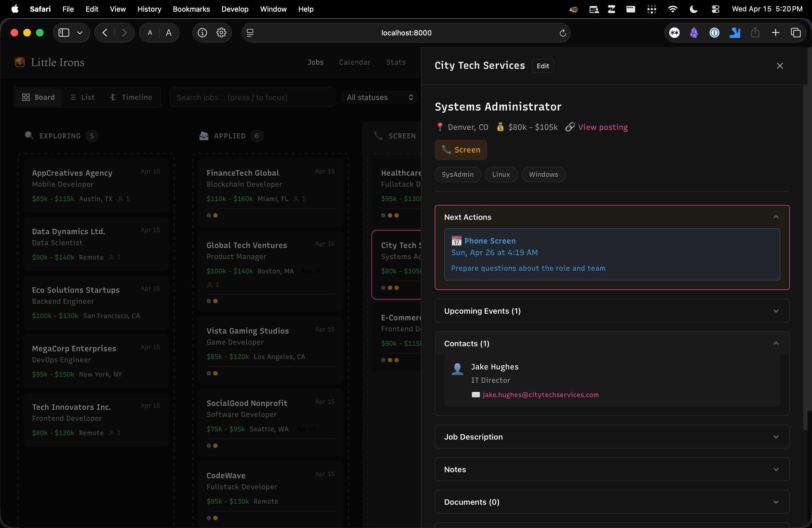Click the new tab plus icon
Image resolution: width=812 pixels, height=528 pixels.
pos(775,33)
